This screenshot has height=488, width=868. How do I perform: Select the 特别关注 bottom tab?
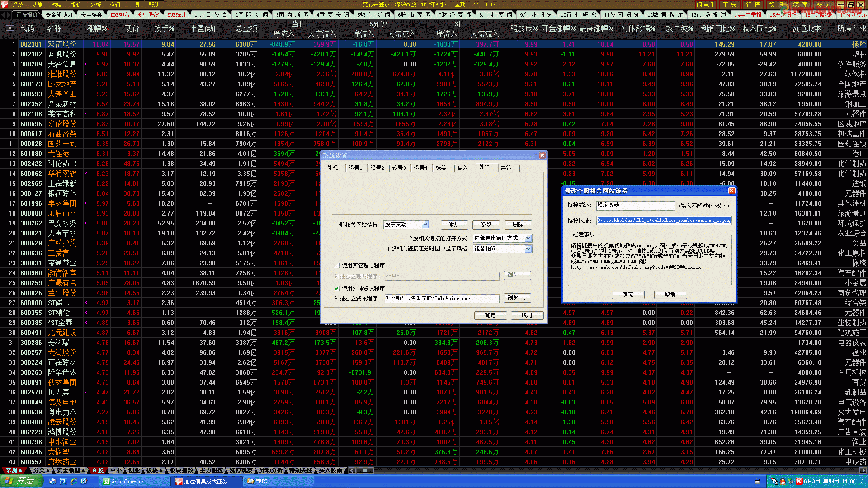point(301,470)
